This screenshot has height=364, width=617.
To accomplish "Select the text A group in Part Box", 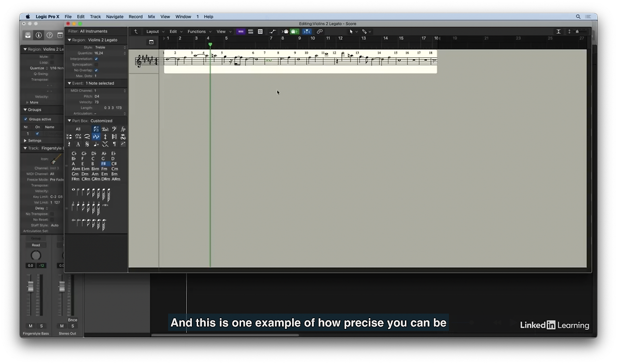I will (78, 144).
